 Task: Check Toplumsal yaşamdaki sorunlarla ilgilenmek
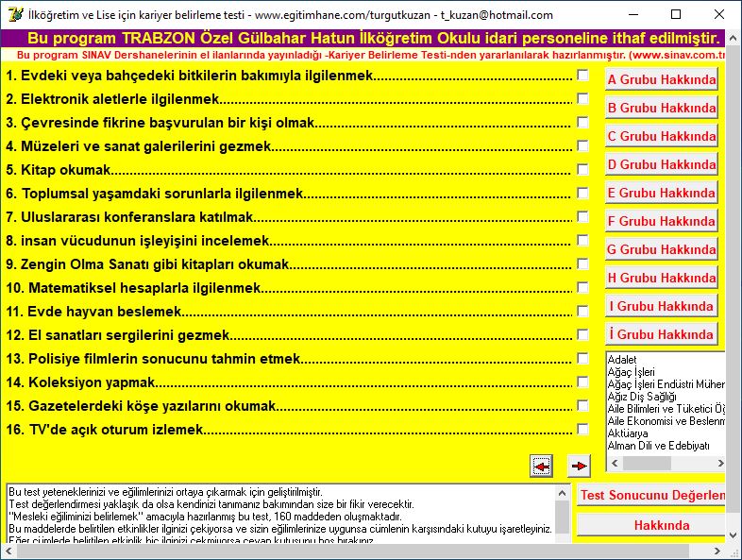[x=583, y=194]
